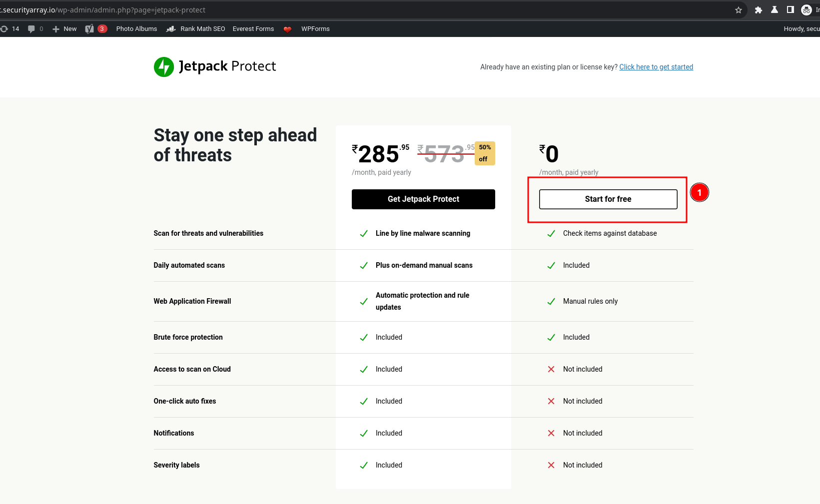
Task: Open the comments bubble in admin bar
Action: 35,29
